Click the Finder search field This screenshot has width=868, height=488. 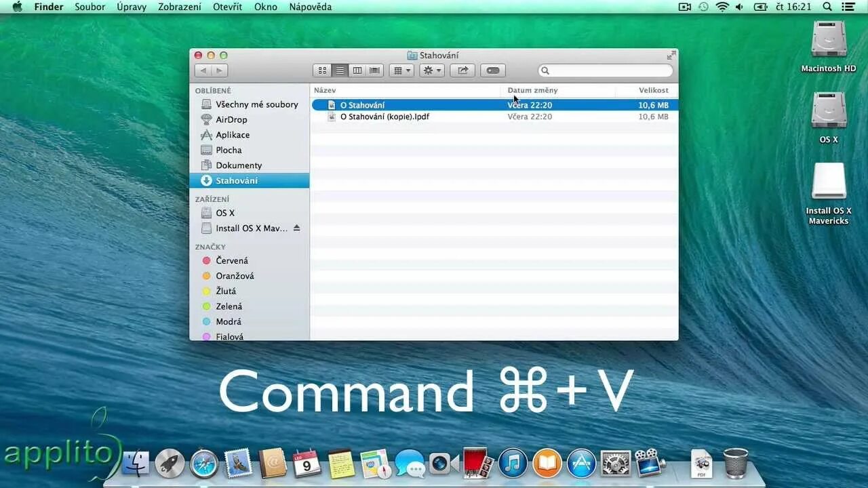[606, 70]
